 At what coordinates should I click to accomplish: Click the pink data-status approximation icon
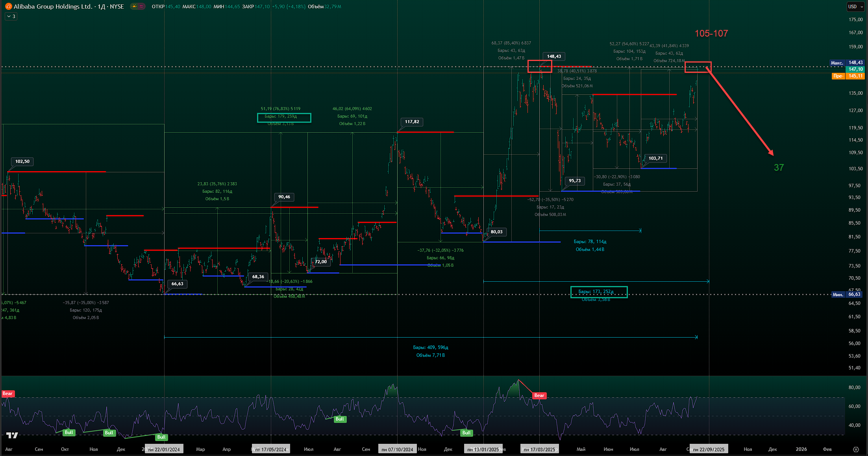141,7
